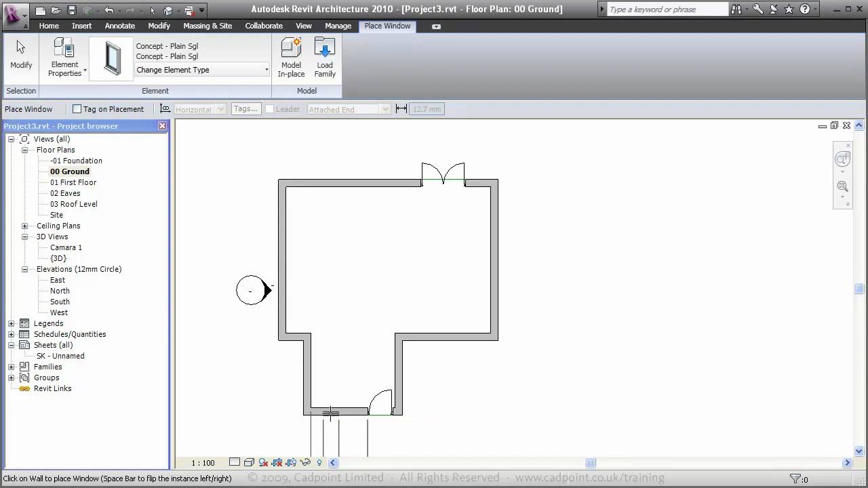
Task: Expand the Legends tree node
Action: tap(11, 323)
